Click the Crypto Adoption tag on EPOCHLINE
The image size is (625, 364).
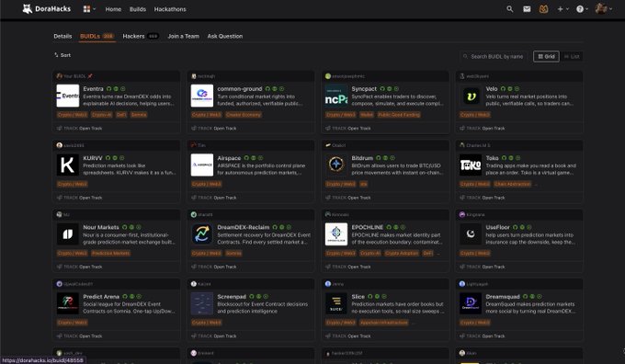pos(402,253)
